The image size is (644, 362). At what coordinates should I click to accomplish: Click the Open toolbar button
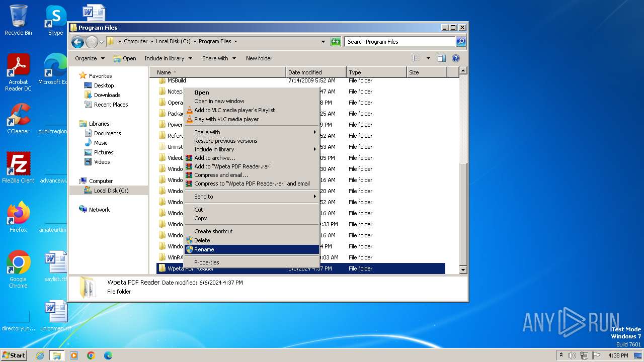pyautogui.click(x=125, y=58)
